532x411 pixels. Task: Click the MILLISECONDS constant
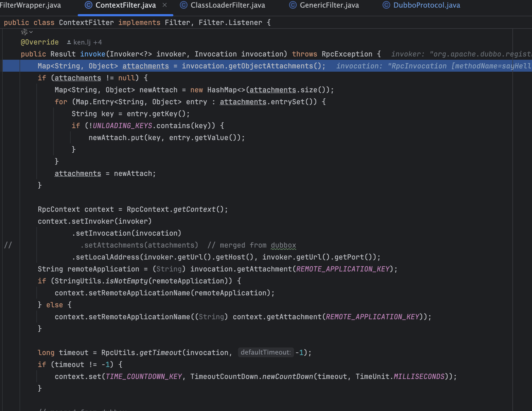(419, 377)
